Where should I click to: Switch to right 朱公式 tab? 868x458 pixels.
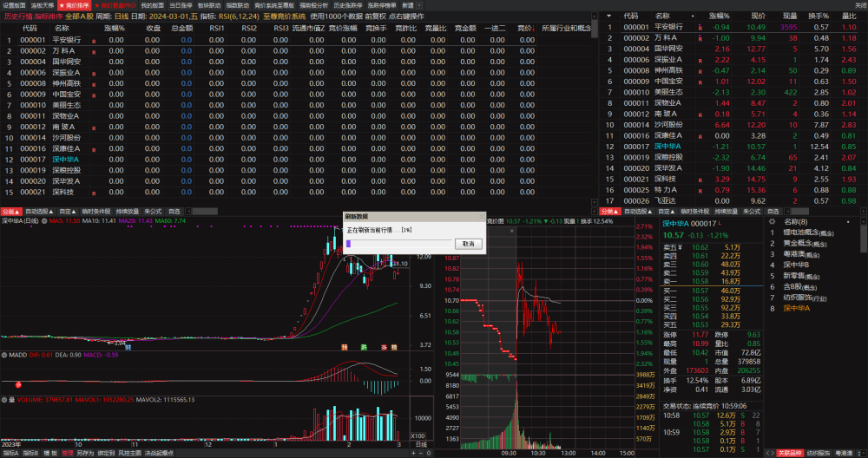point(752,212)
